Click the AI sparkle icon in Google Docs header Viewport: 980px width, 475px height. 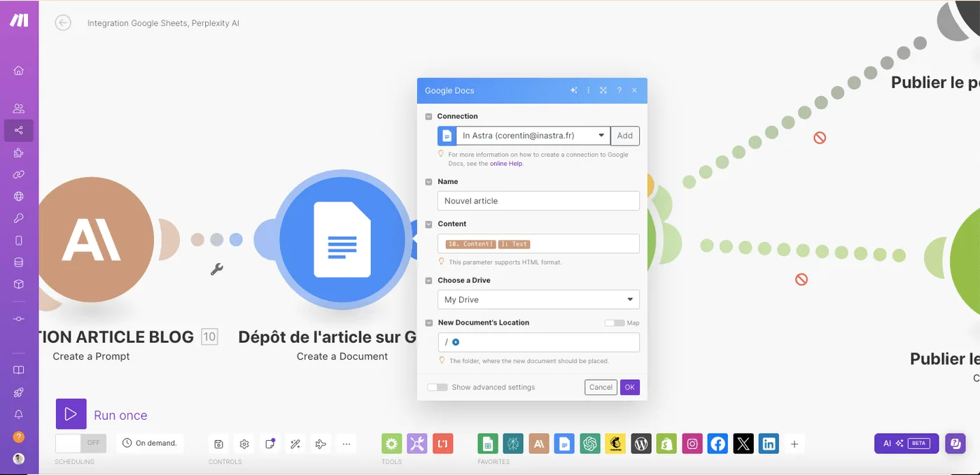click(573, 90)
